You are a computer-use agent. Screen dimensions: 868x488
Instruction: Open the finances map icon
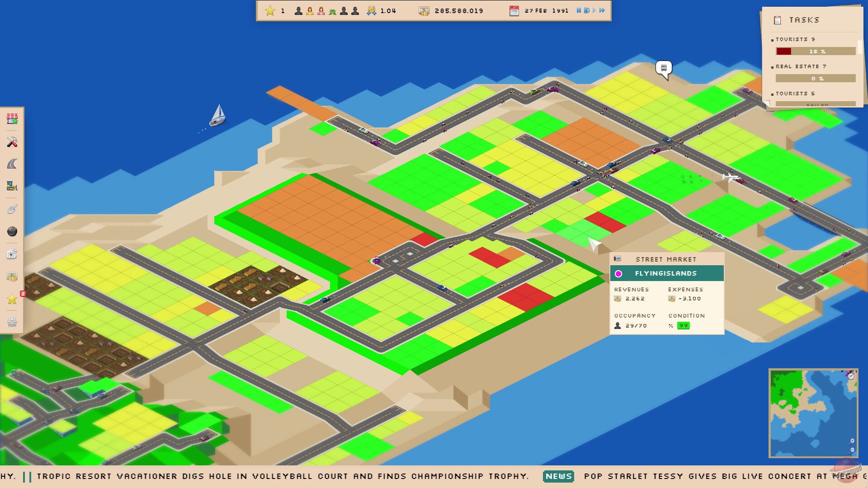[12, 277]
